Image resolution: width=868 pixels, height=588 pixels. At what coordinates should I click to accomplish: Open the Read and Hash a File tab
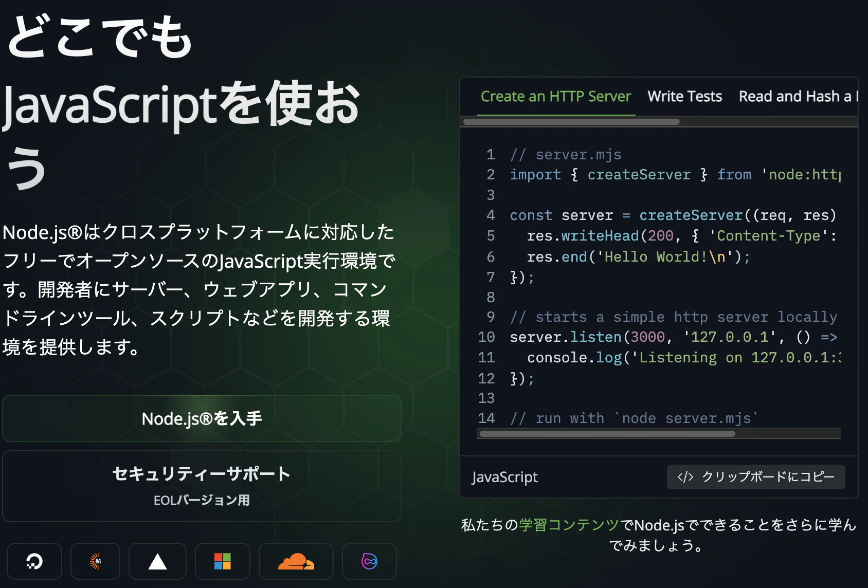797,97
